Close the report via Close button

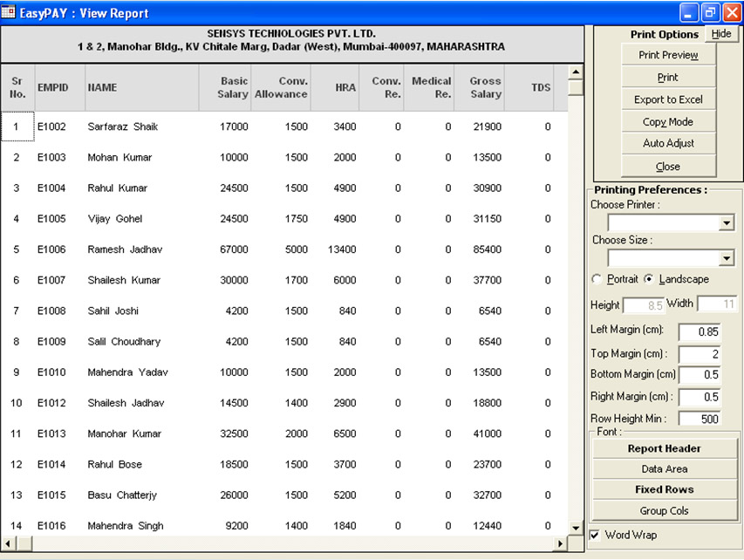point(668,166)
